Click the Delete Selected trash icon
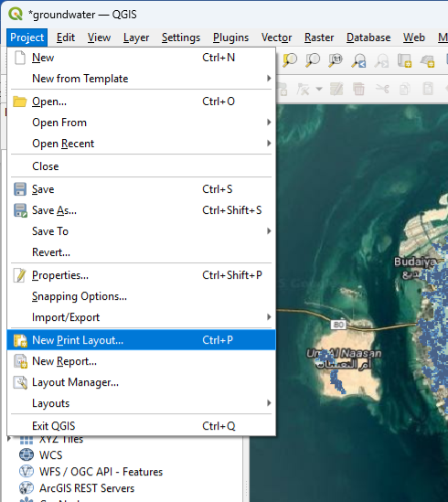448x502 pixels. tap(359, 89)
